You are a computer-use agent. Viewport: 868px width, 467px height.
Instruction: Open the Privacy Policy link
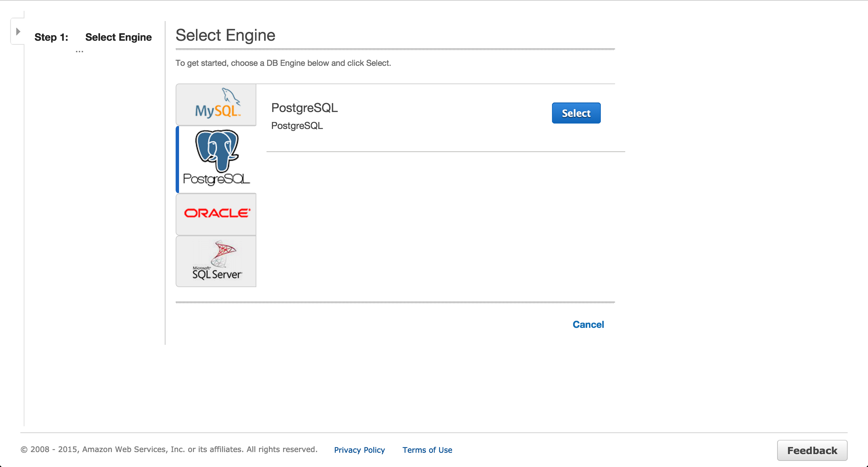click(x=359, y=450)
